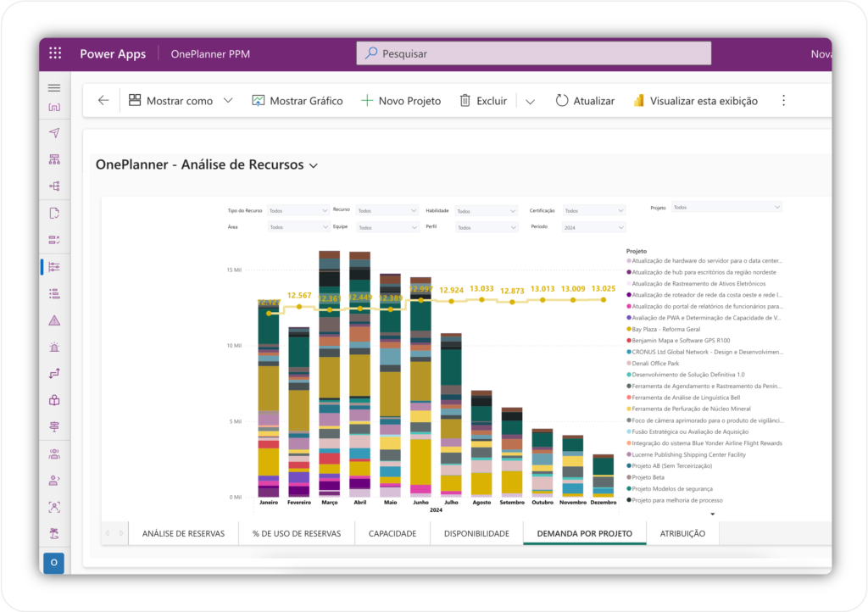Open the palm tree vacation sidebar icon
This screenshot has height=612, width=868.
(x=54, y=534)
